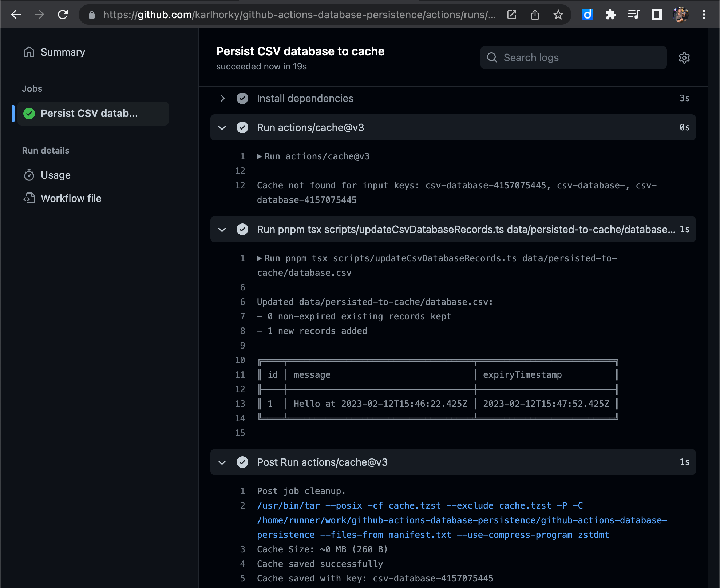Click the share page icon

(x=535, y=15)
